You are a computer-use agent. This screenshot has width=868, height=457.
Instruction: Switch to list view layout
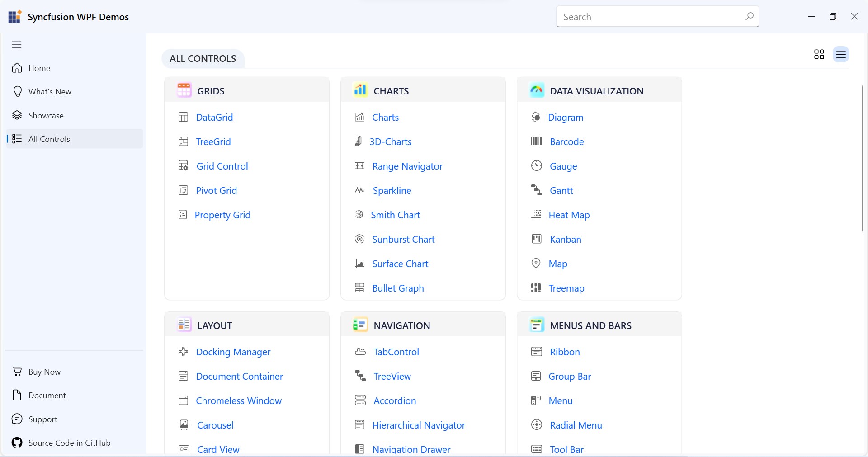click(x=840, y=55)
